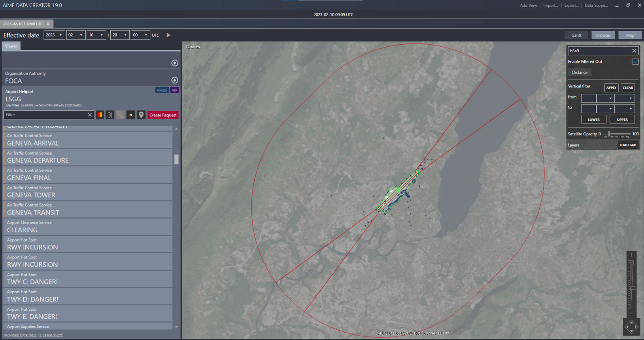Screen dimensions: 644x340
Task: Toggle the AIP badge
Action: click(x=174, y=90)
